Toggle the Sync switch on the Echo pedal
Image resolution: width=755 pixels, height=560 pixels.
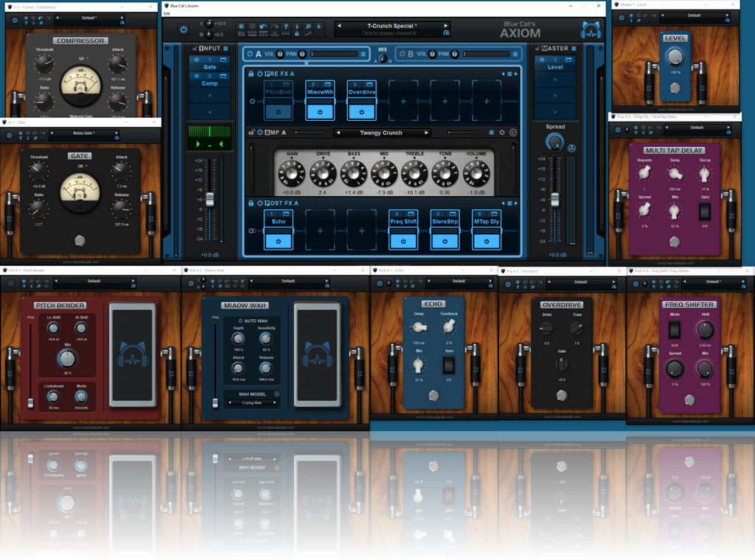(448, 365)
